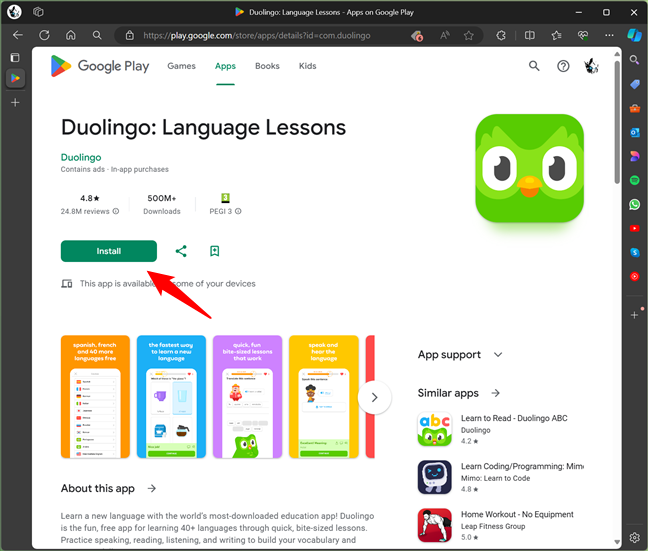Click the page vertical scrollbar
Image resolution: width=648 pixels, height=551 pixels.
[617, 122]
